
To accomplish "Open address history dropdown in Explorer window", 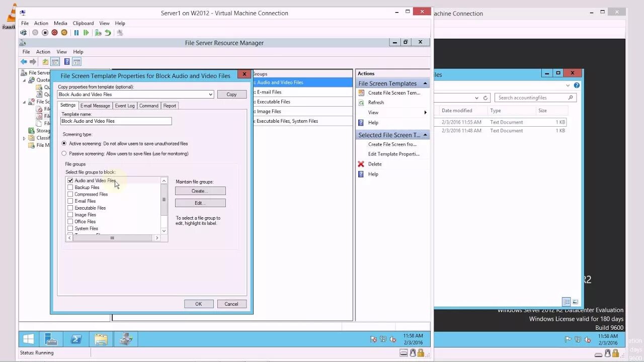I will 476,98.
